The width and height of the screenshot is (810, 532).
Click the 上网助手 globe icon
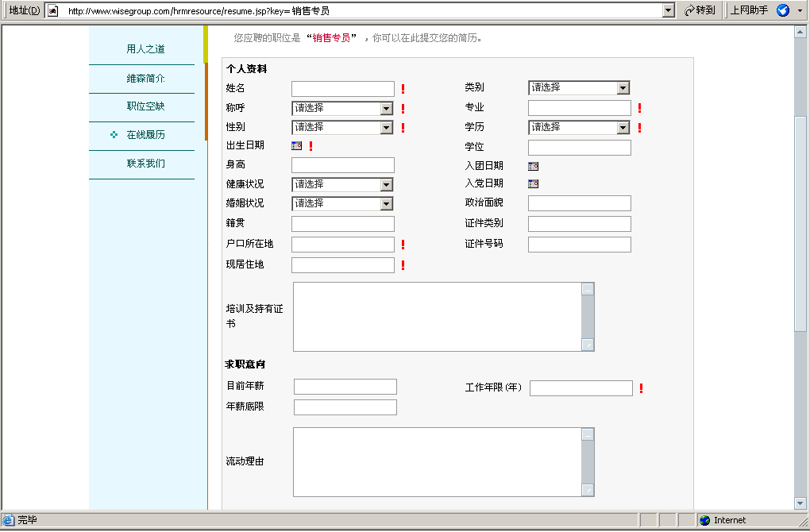pos(783,10)
